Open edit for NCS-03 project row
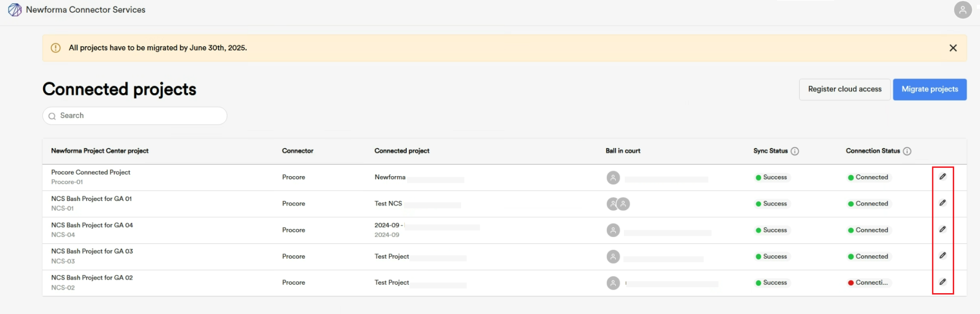This screenshot has width=980, height=314. (x=943, y=255)
